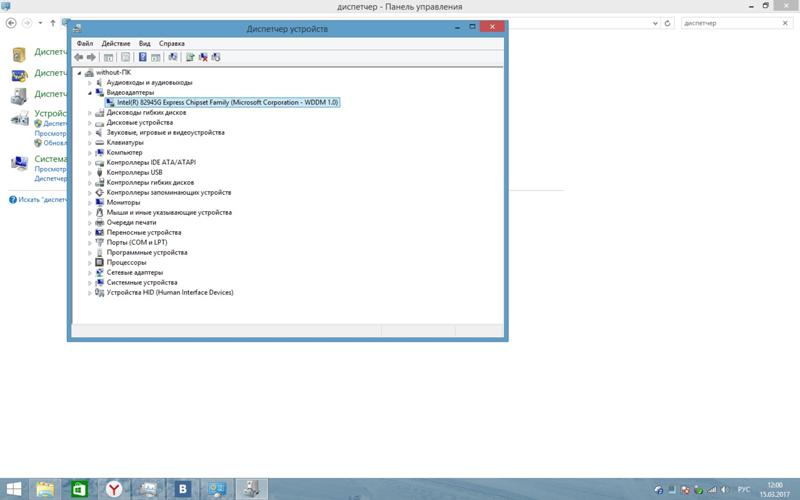Select Контроллеры IDE ATA/ATAPI
The height and width of the screenshot is (500, 800).
coord(151,162)
